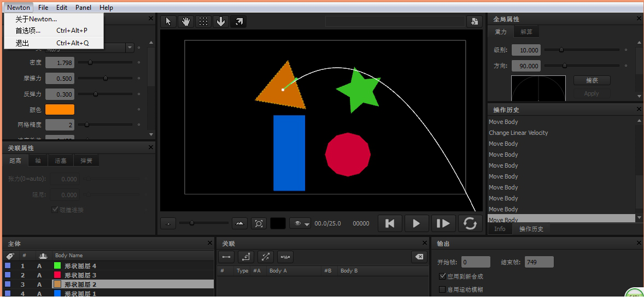The height and width of the screenshot is (308, 644).
Task: Play the simulation
Action: coord(417,223)
